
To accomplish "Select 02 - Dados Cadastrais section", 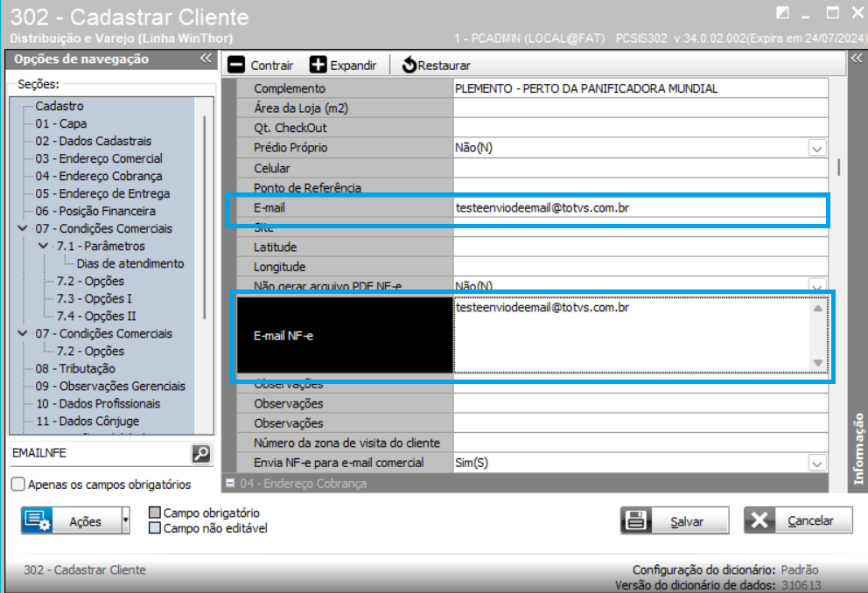I will 93,141.
